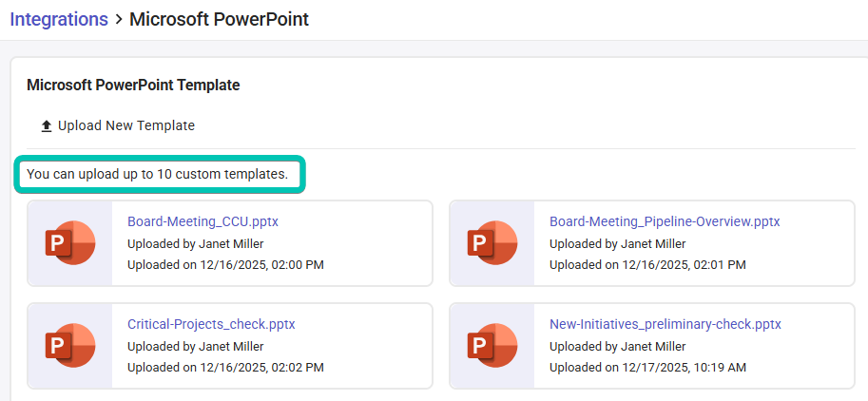This screenshot has height=401, width=868.
Task: Click the highlighted 10 custom templates notice
Action: (157, 175)
